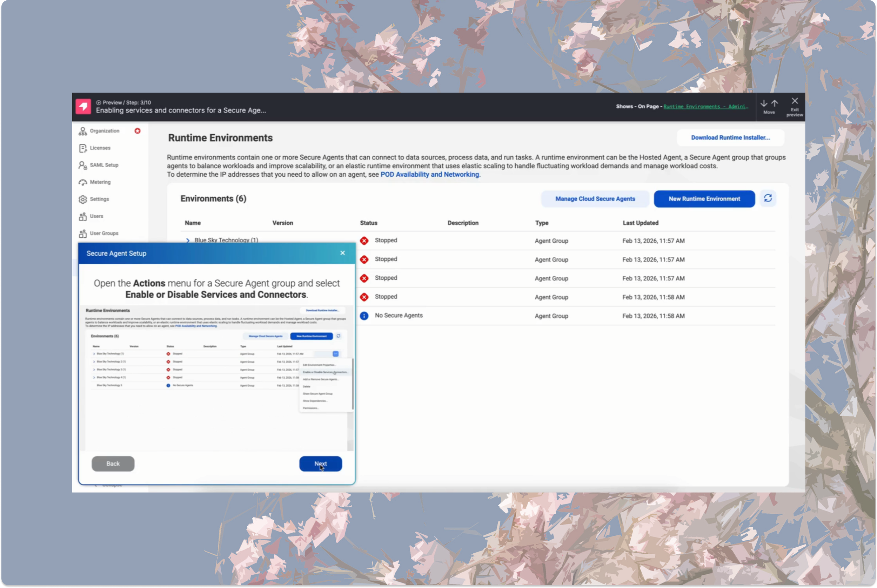Click the Runtime Environments page title
This screenshot has height=588, width=877.
(x=220, y=138)
